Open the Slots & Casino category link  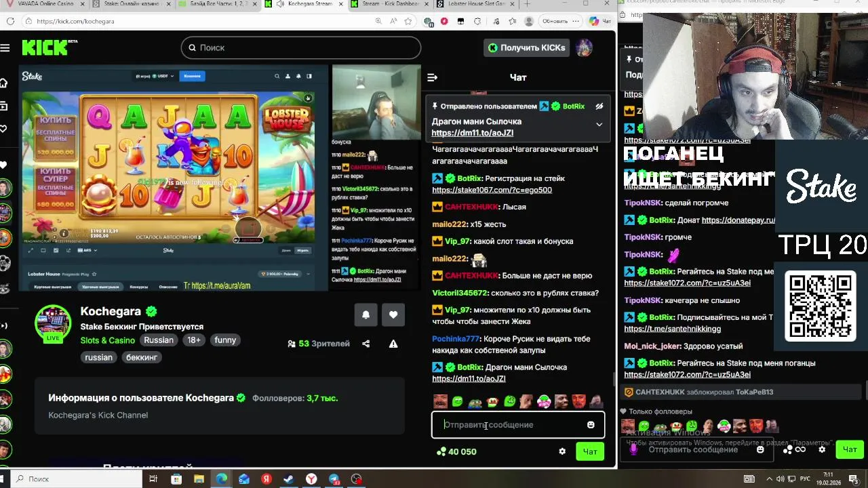[x=107, y=340]
